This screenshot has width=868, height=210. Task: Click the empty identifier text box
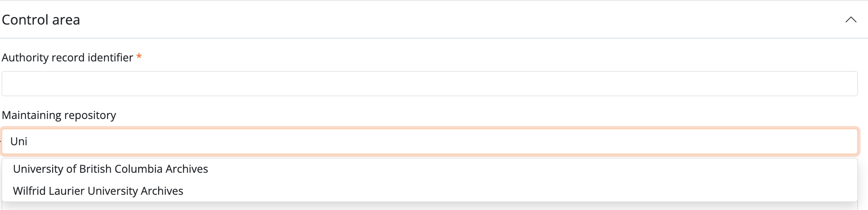coord(429,83)
